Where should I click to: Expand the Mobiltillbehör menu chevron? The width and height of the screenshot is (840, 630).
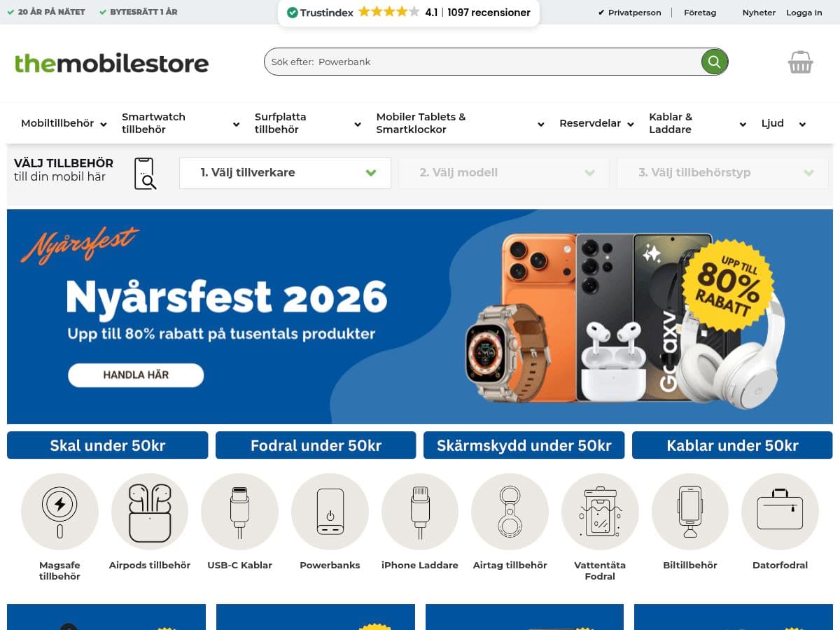[104, 124]
